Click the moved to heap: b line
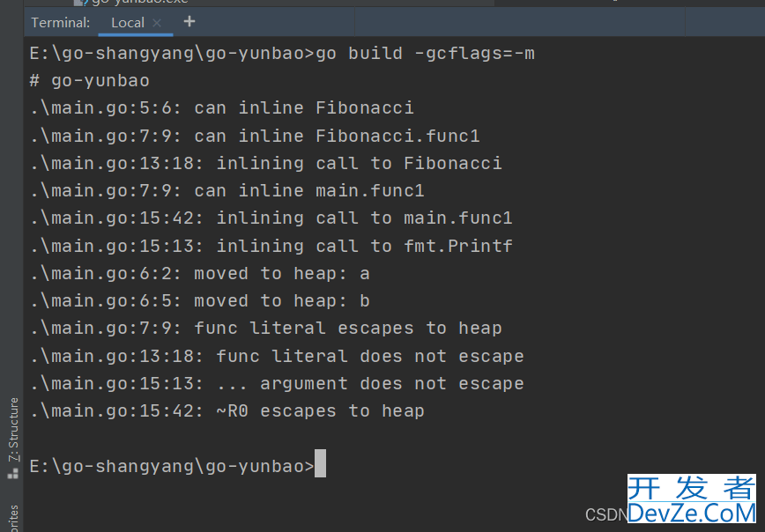The image size is (765, 532). (199, 301)
